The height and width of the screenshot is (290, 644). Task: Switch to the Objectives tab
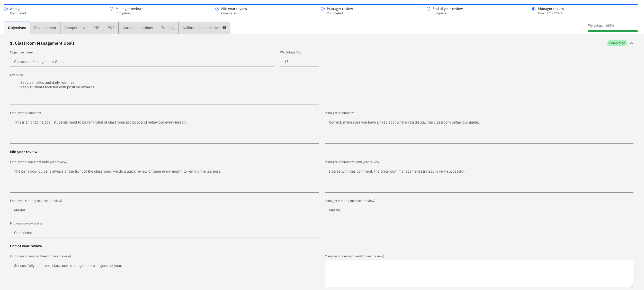point(17,28)
